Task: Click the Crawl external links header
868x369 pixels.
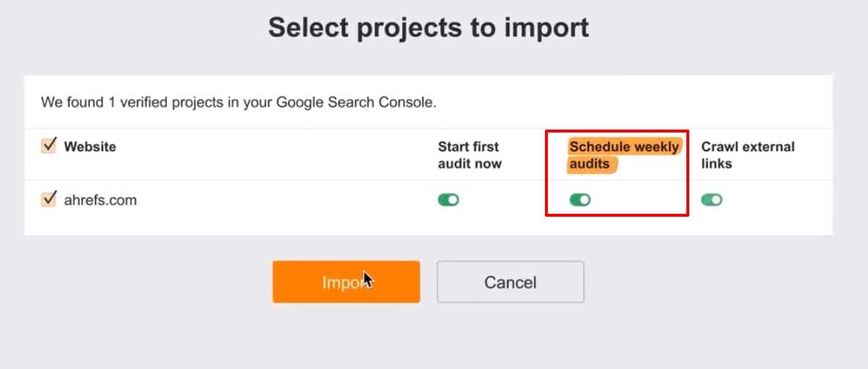Action: [747, 155]
